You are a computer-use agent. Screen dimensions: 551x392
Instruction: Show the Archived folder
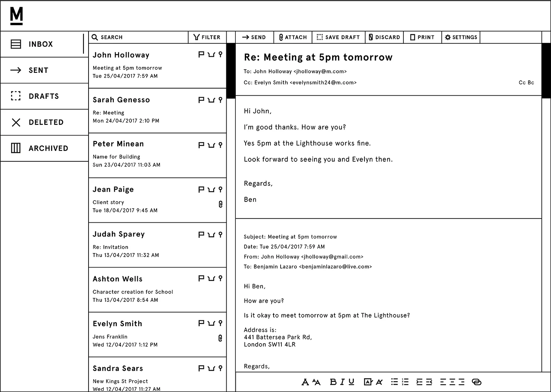pos(44,148)
